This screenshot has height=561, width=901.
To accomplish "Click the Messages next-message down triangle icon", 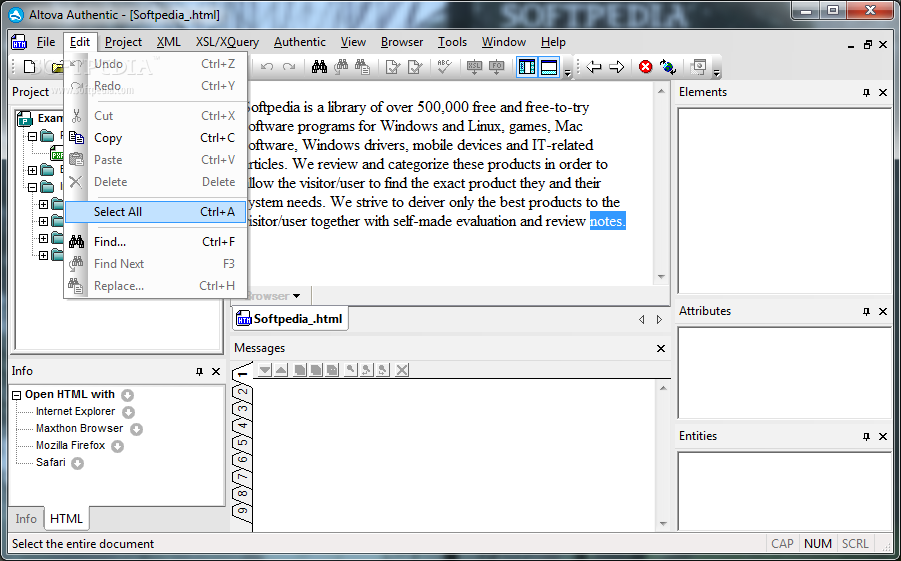I will 264,370.
